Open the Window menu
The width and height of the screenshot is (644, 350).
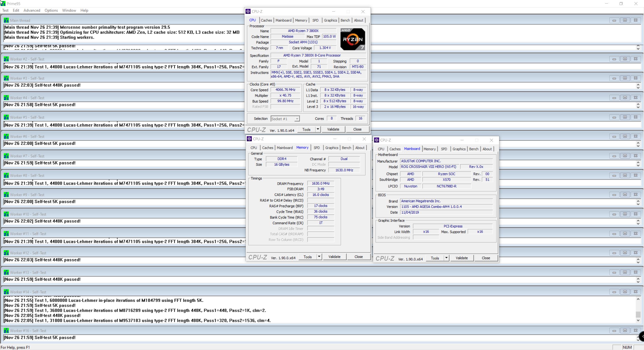(69, 10)
